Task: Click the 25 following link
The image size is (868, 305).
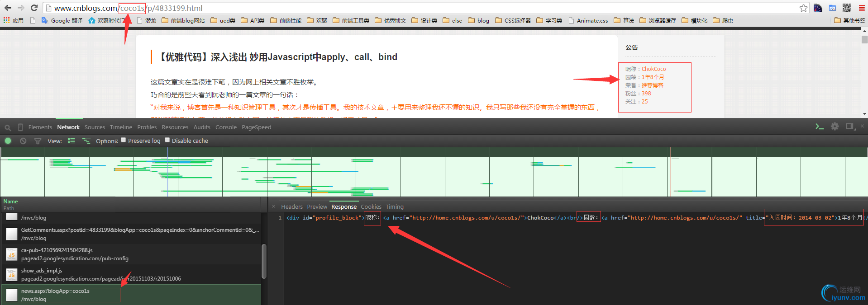Action: [x=644, y=102]
